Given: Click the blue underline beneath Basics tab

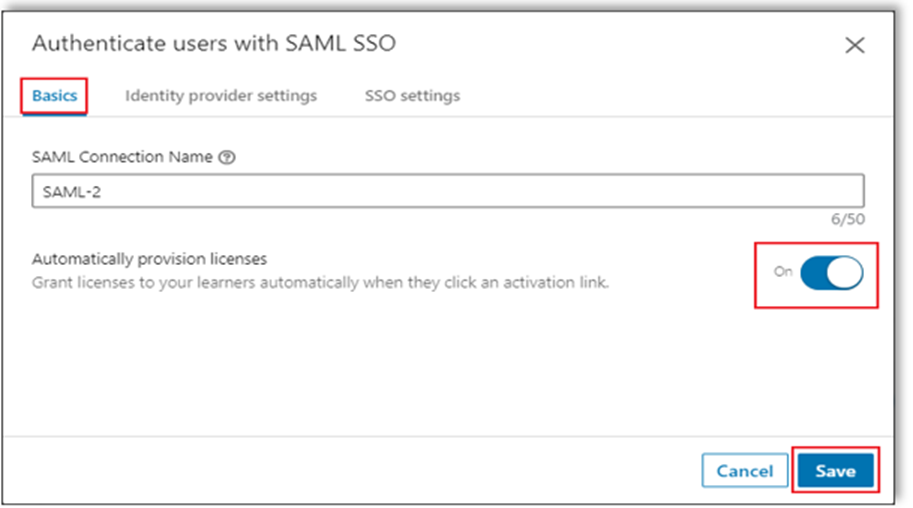Looking at the screenshot, I should click(54, 115).
